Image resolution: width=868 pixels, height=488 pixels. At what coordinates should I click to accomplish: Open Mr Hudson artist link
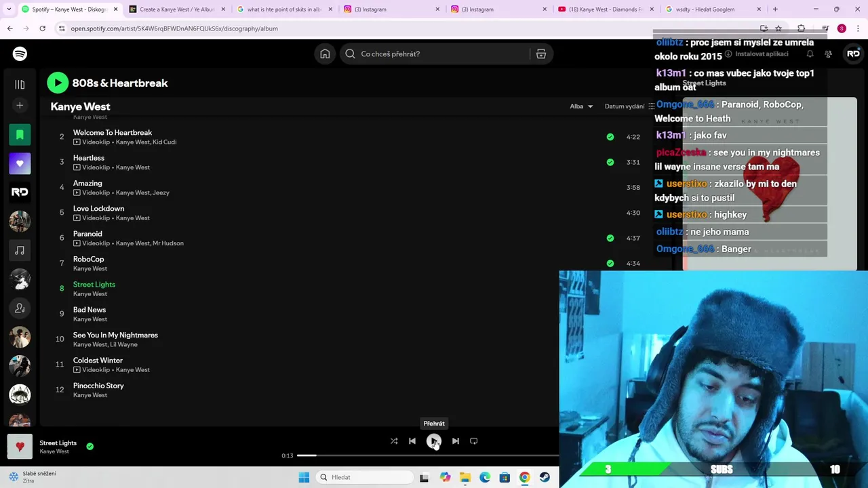(168, 243)
